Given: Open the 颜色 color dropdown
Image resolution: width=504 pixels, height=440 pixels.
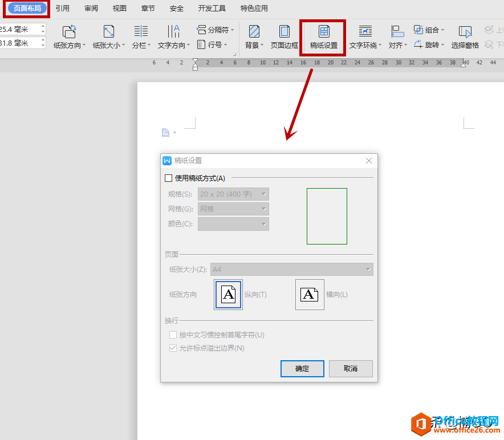Looking at the screenshot, I should (233, 224).
